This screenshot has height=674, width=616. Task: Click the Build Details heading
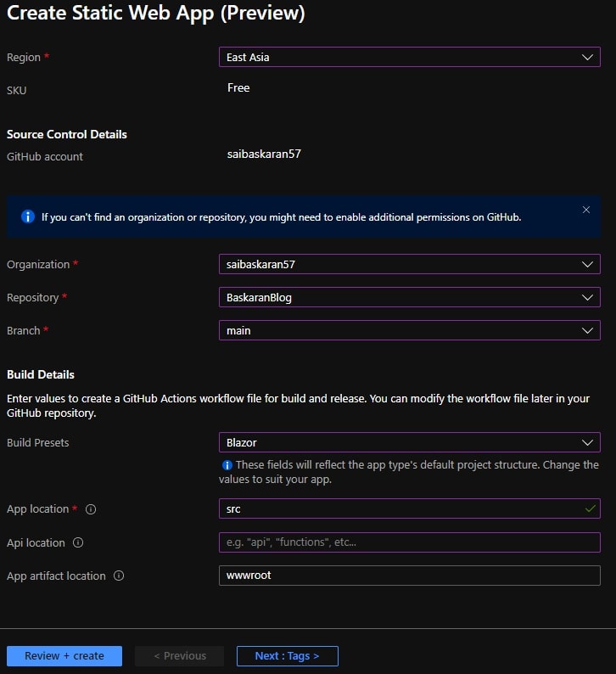coord(41,374)
